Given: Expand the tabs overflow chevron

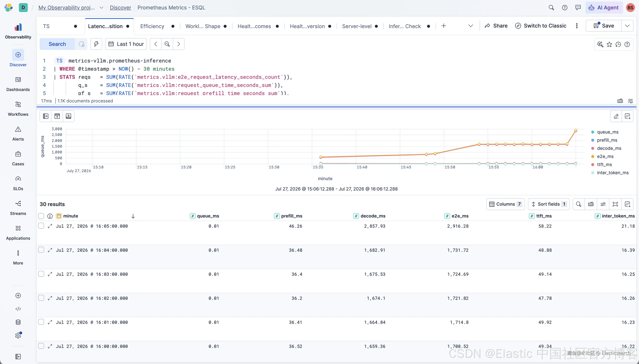Looking at the screenshot, I should click(x=471, y=26).
